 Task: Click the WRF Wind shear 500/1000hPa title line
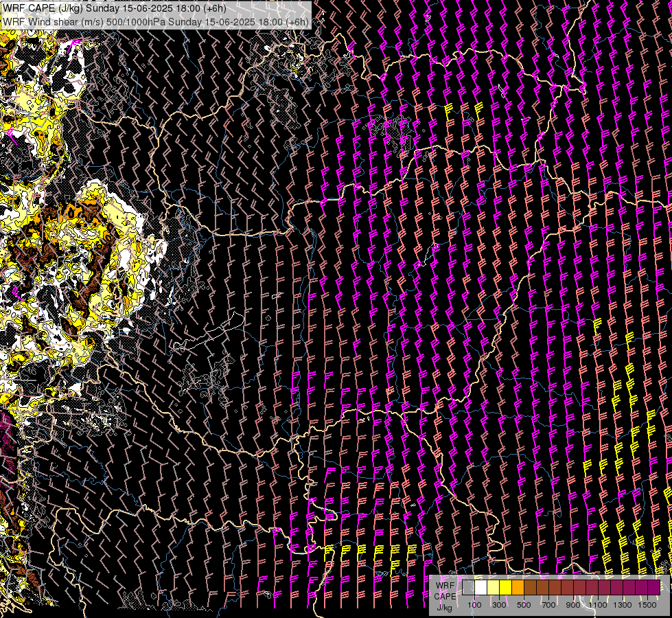156,22
